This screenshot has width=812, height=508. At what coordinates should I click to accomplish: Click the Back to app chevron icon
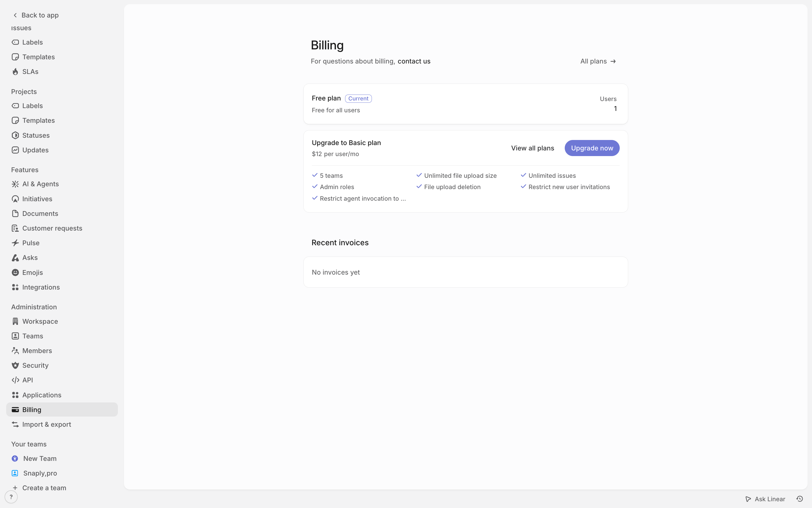click(x=15, y=15)
